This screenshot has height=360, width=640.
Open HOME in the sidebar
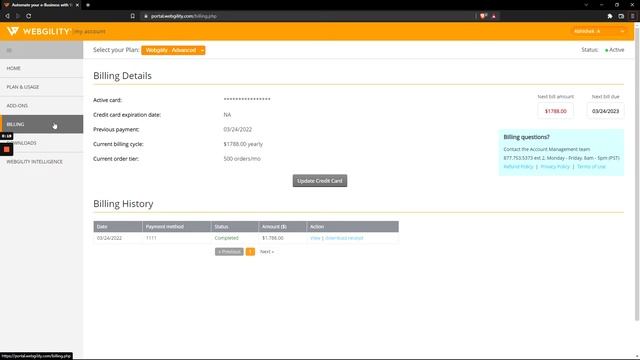click(42, 68)
